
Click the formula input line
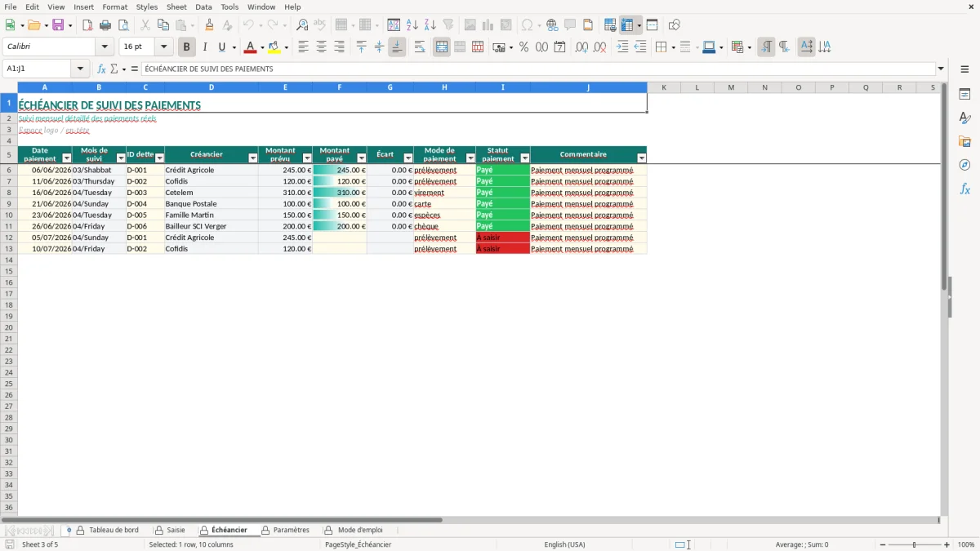pos(538,69)
